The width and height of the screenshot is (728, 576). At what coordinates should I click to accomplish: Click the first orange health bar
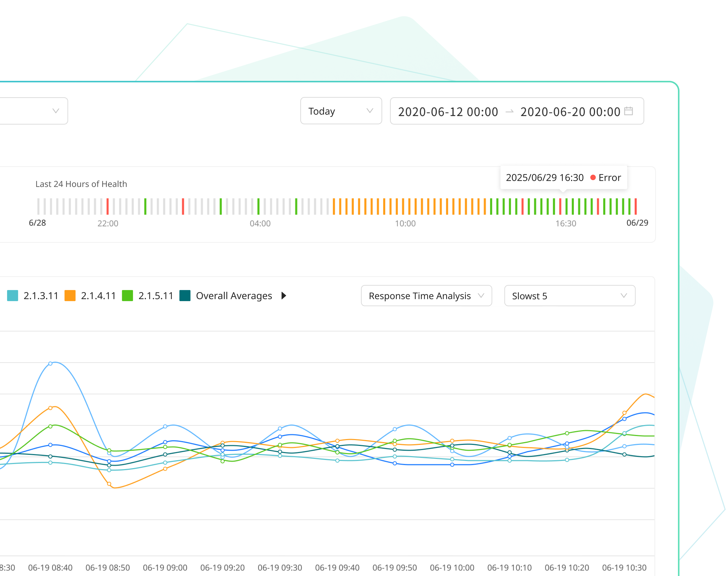334,206
